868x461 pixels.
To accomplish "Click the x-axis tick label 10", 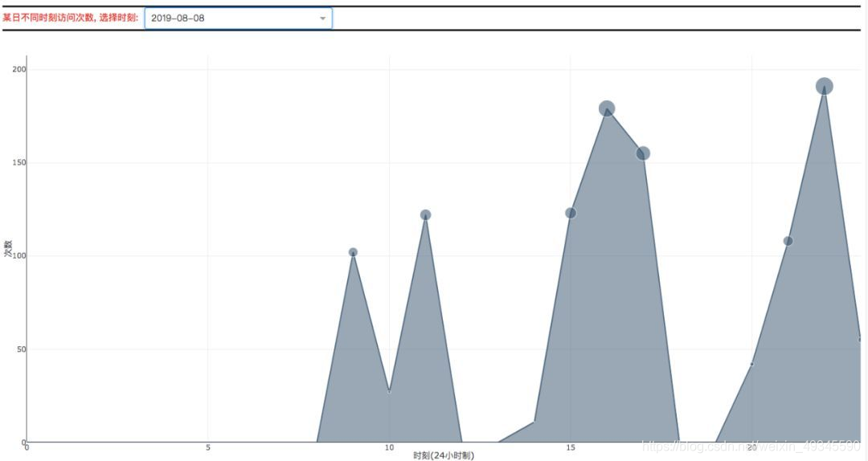I will 389,447.
